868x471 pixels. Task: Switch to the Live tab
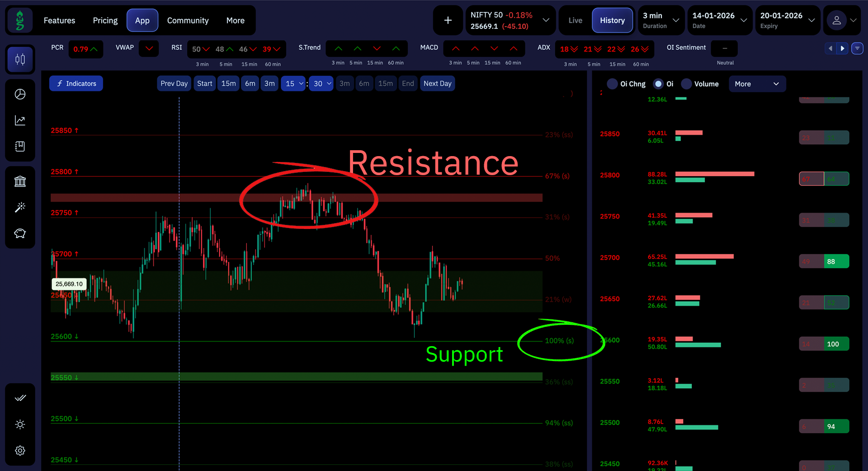click(x=575, y=20)
